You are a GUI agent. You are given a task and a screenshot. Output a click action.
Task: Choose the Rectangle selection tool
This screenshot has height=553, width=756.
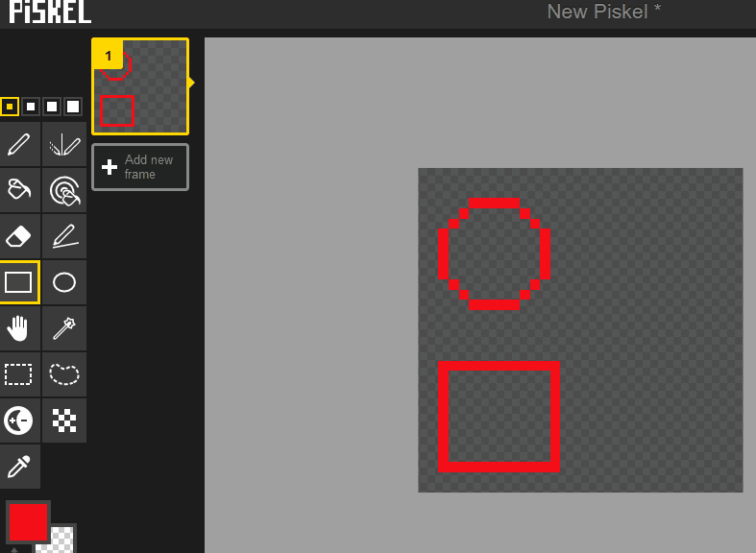coord(19,374)
